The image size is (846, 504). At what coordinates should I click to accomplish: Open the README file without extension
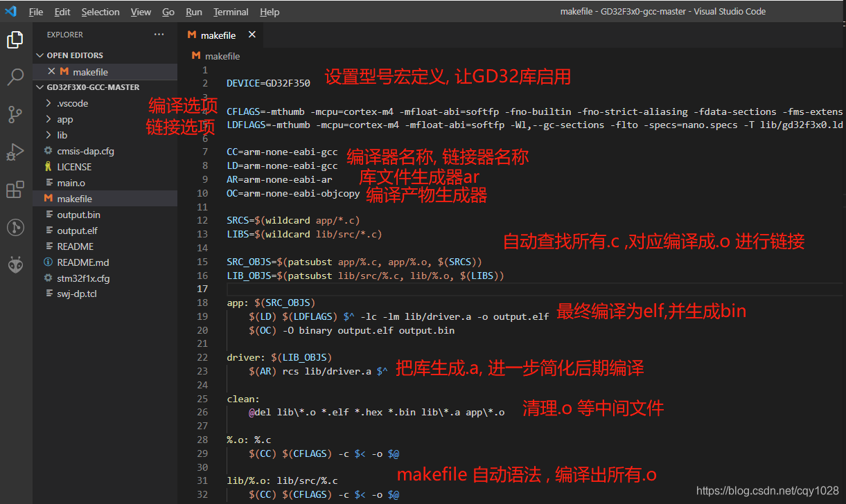click(x=105, y=246)
